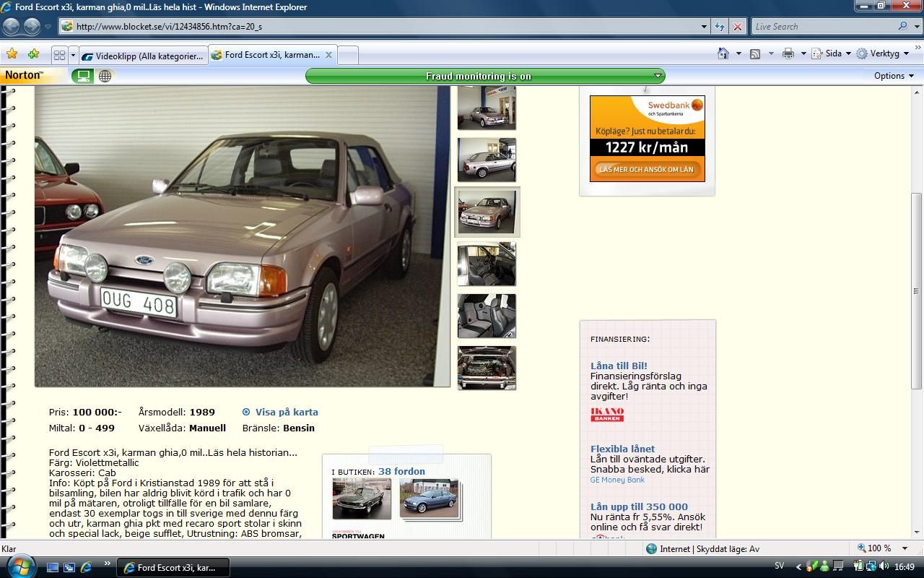The image size is (924, 578).
Task: Select top thumbnail of car side view
Action: coord(487,108)
